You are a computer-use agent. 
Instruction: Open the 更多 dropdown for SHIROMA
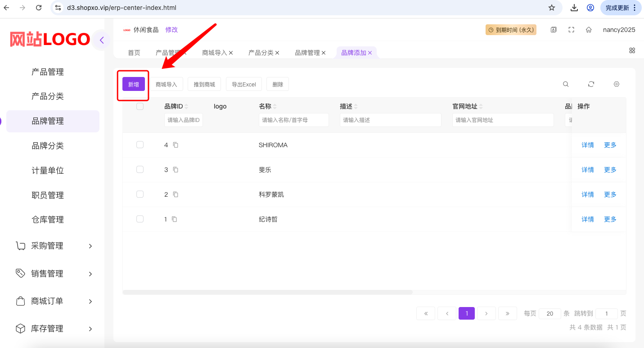click(610, 145)
